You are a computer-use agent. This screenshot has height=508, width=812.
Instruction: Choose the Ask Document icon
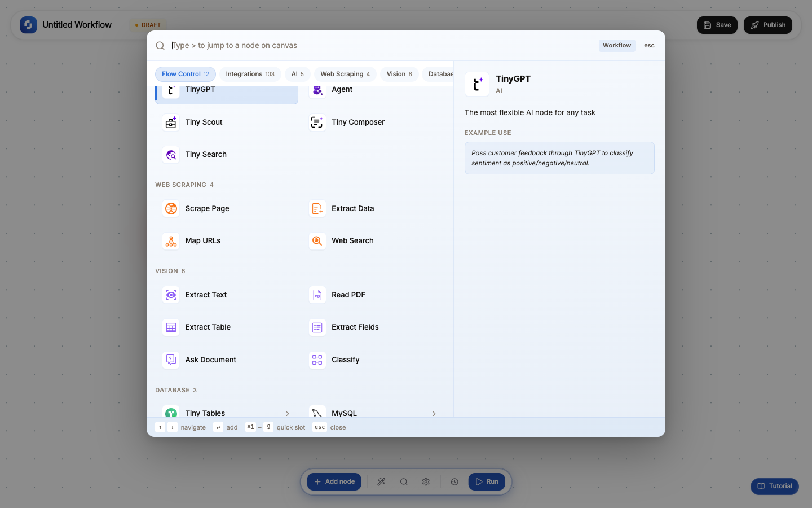pos(171,360)
